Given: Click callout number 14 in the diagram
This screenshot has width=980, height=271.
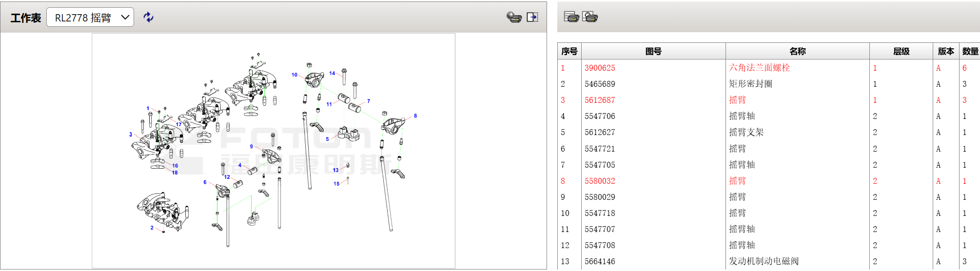Looking at the screenshot, I should [x=332, y=74].
